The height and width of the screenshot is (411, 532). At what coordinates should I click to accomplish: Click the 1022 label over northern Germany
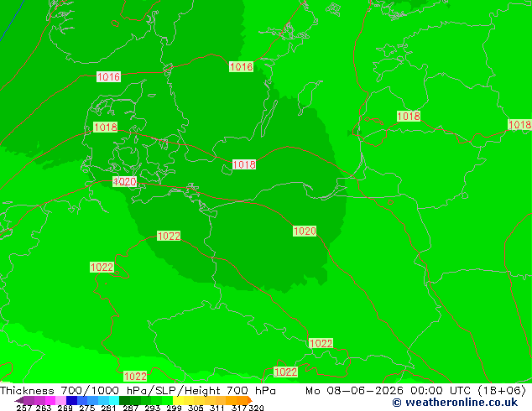tap(169, 236)
